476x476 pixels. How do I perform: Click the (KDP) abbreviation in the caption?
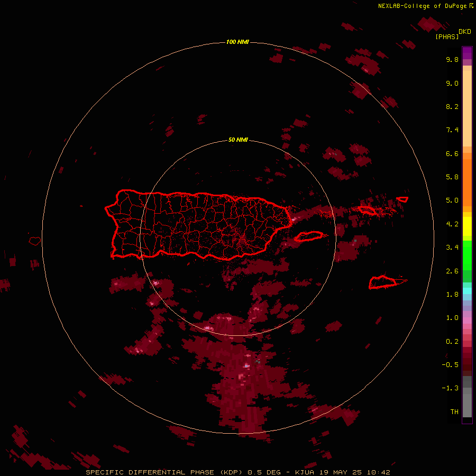[x=231, y=472]
